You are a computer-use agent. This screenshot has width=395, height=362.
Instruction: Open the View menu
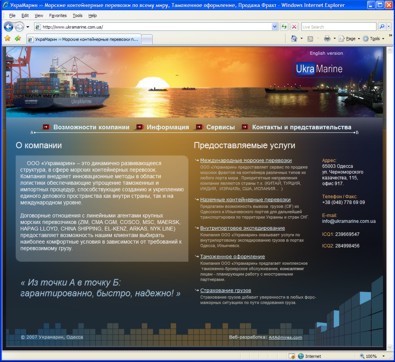[x=39, y=16]
